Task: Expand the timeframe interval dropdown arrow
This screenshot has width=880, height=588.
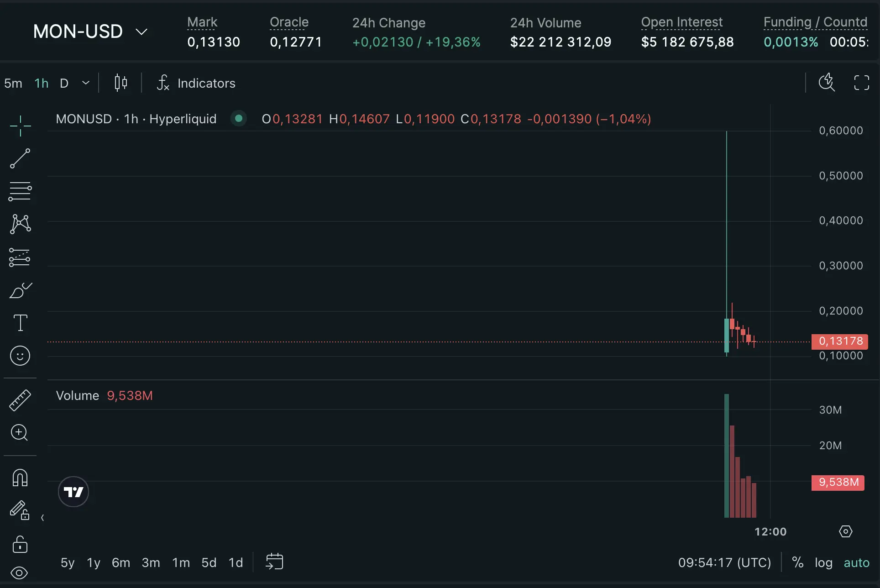Action: [86, 83]
